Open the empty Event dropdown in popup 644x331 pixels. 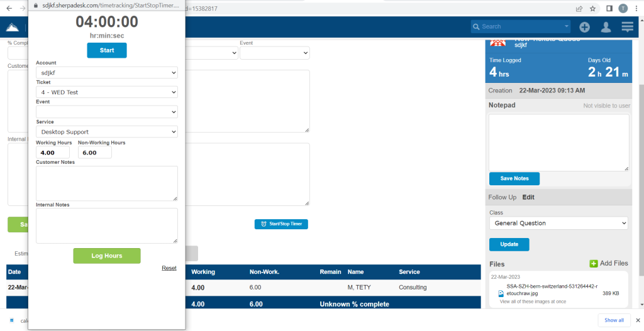click(107, 112)
